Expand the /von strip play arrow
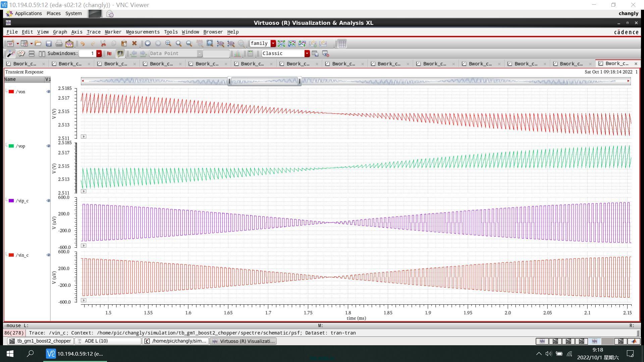 pyautogui.click(x=84, y=137)
